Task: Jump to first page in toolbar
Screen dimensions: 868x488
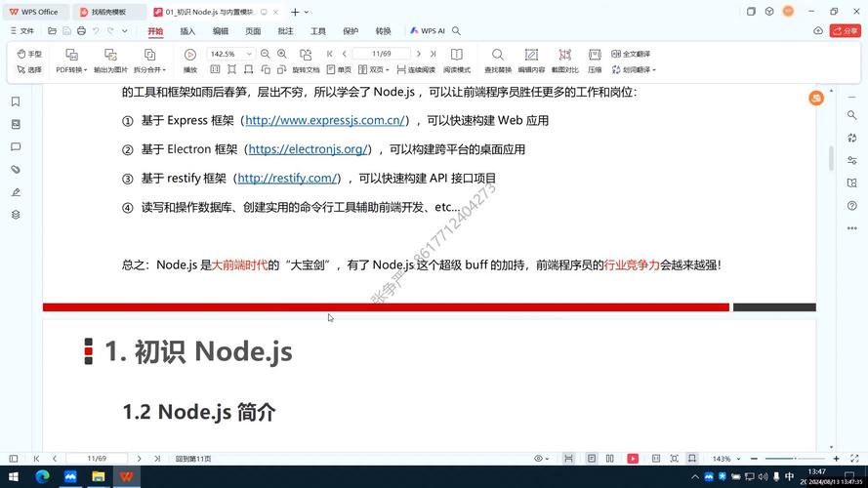Action: coord(330,54)
